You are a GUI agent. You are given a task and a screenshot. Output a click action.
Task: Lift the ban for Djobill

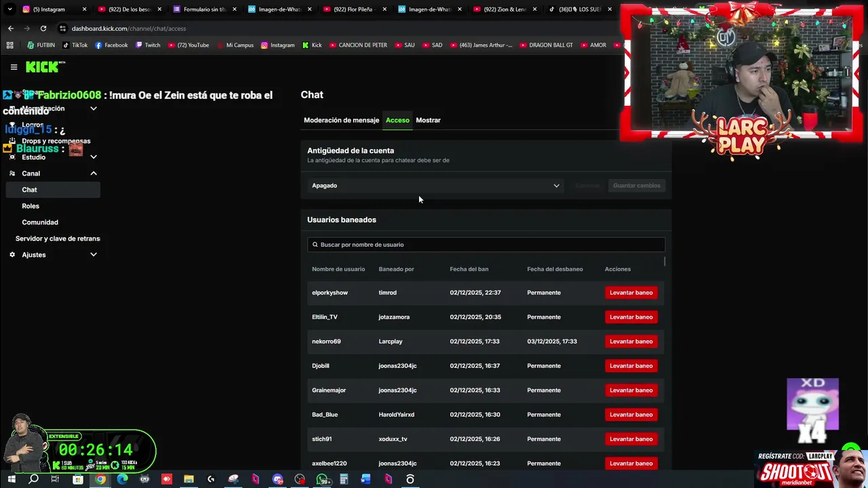pyautogui.click(x=631, y=366)
